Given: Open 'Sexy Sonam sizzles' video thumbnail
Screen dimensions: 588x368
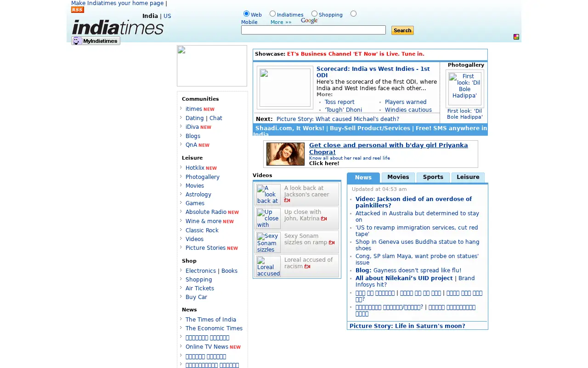Looking at the screenshot, I should tap(268, 242).
